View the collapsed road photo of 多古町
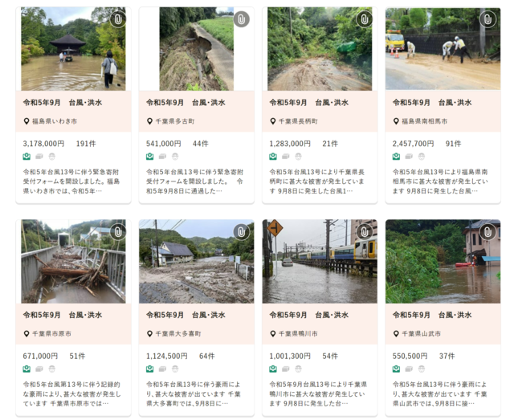Viewport: 514px width, 420px height. 196,49
